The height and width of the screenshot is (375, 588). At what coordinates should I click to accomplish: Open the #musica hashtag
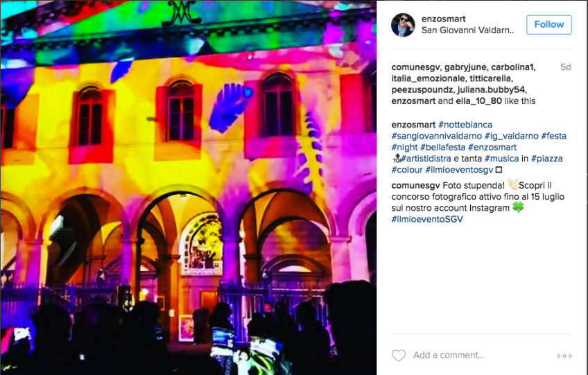(501, 158)
